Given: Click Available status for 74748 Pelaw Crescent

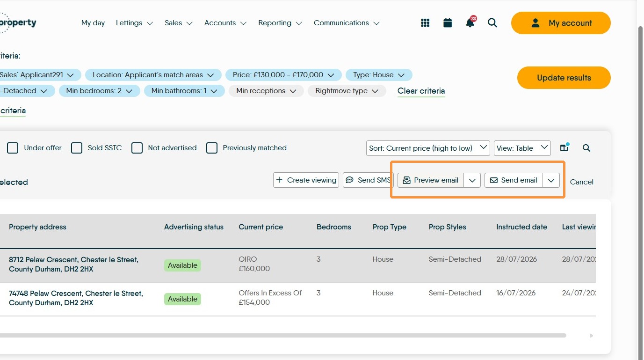Looking at the screenshot, I should (182, 299).
